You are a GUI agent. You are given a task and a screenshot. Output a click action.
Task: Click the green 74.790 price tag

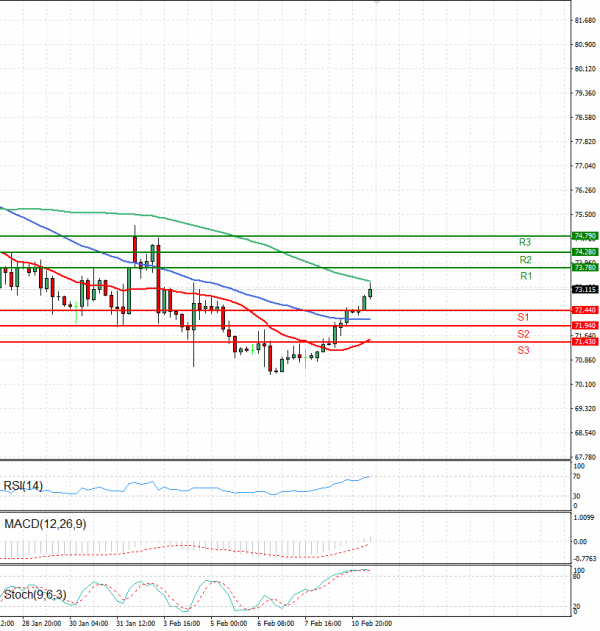(584, 236)
